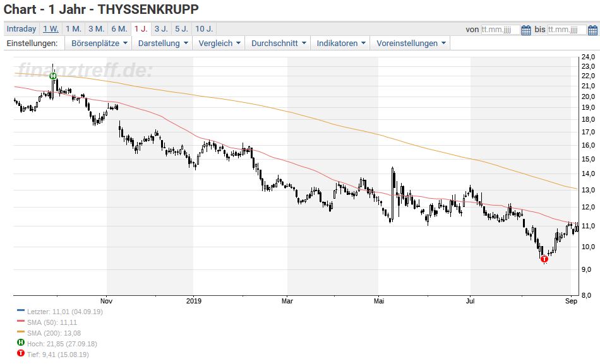Click the red SMA (50) legend swatch
Viewport: 600px width, 364px height.
click(x=21, y=321)
